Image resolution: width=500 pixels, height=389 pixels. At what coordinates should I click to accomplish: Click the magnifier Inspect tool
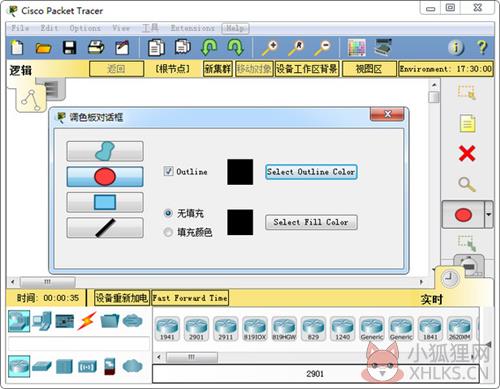pos(467,184)
